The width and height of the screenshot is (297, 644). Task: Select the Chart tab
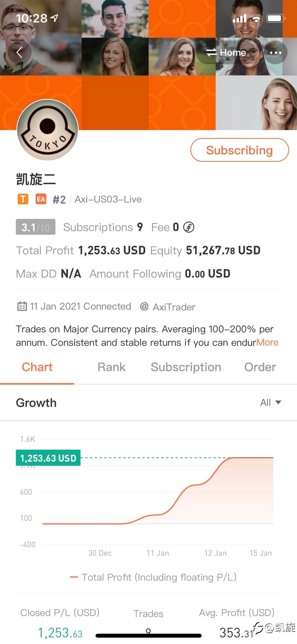(37, 367)
